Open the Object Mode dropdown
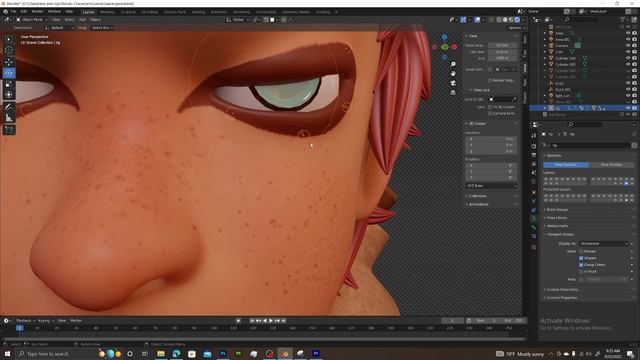 click(32, 20)
